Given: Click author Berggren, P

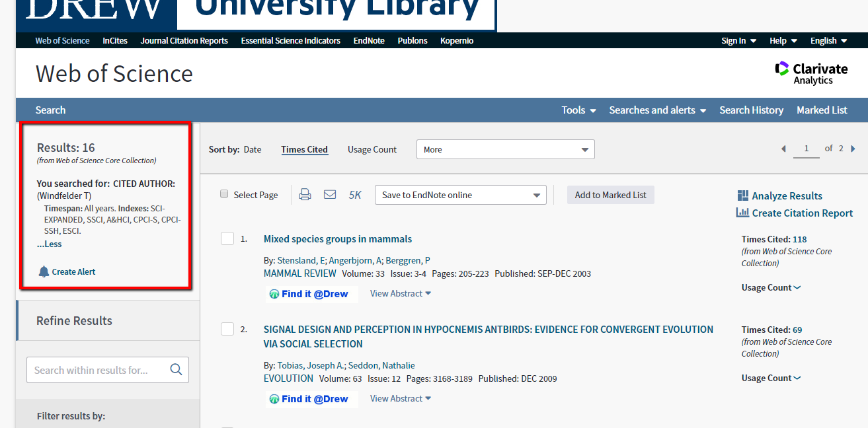Looking at the screenshot, I should 408,260.
